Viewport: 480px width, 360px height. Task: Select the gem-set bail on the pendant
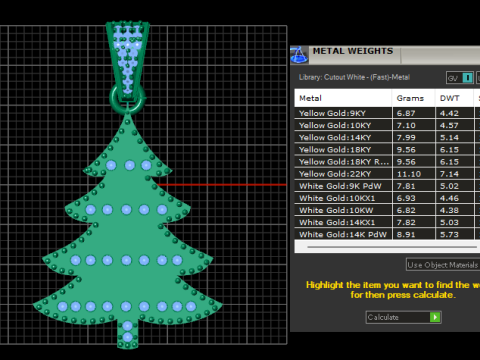[x=128, y=60]
